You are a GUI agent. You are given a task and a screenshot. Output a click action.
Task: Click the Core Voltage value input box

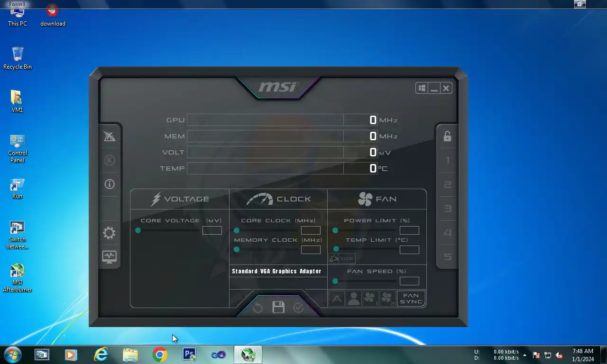212,230
